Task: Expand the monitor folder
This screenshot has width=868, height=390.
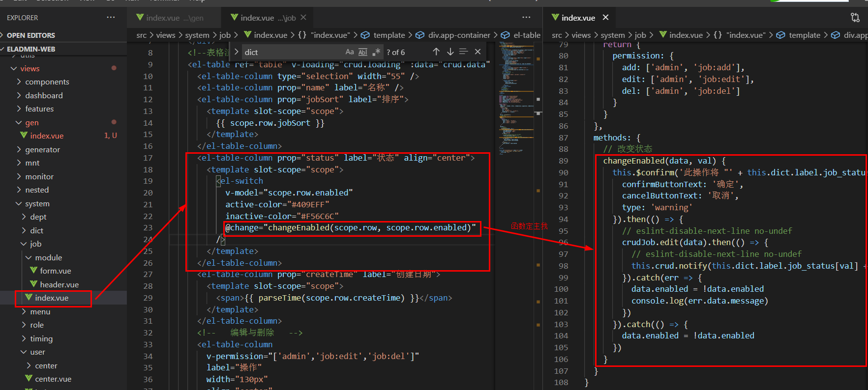Action: point(63,176)
